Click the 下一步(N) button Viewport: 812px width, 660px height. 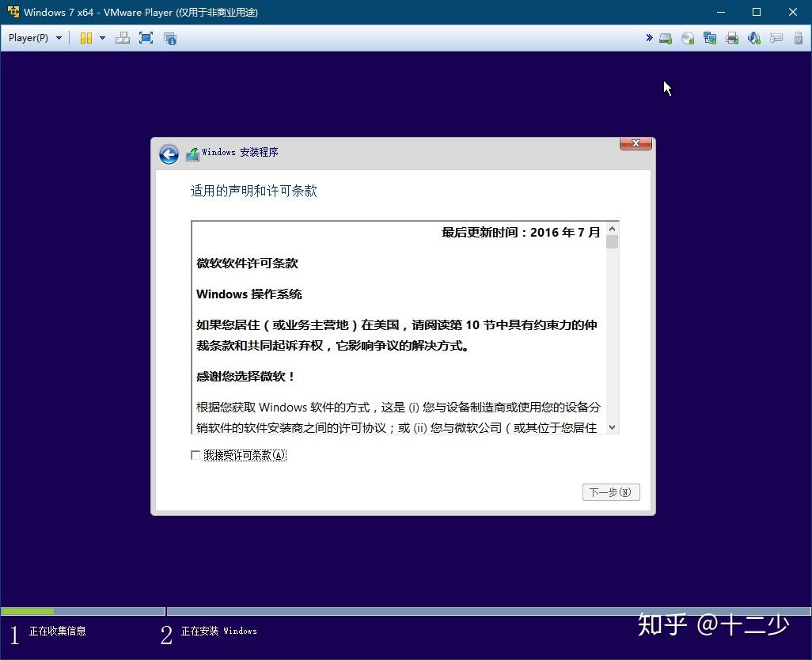click(611, 492)
